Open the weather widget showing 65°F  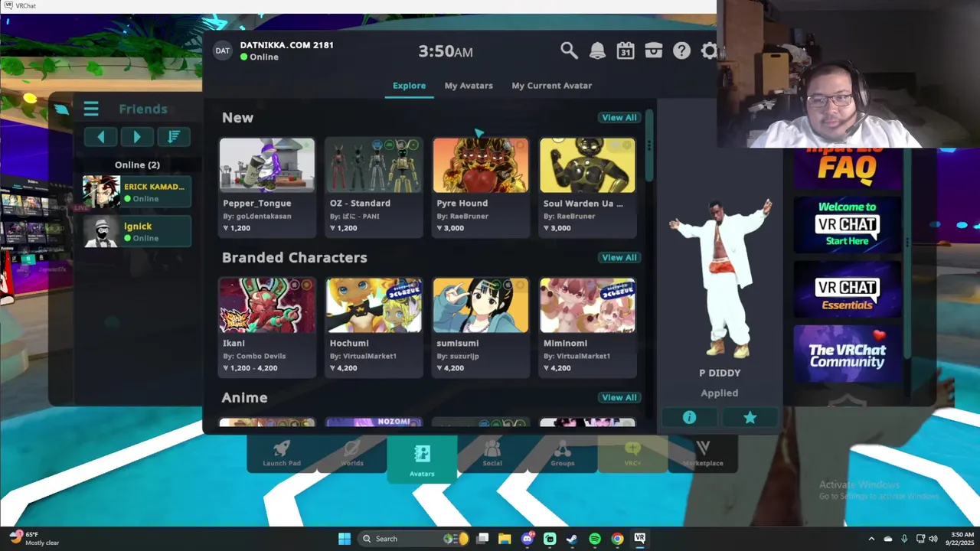click(x=34, y=539)
